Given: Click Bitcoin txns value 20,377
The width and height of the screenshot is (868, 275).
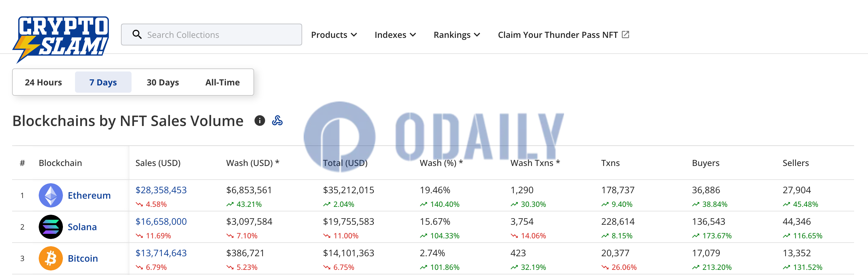Looking at the screenshot, I should (x=615, y=253).
